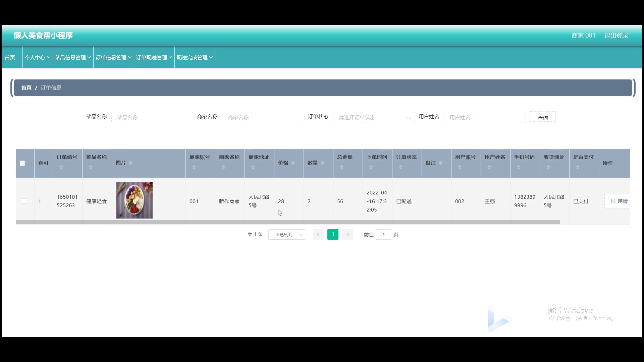The image size is (644, 362).
Task: Click 首页 breadcrumb link
Action: click(x=26, y=88)
